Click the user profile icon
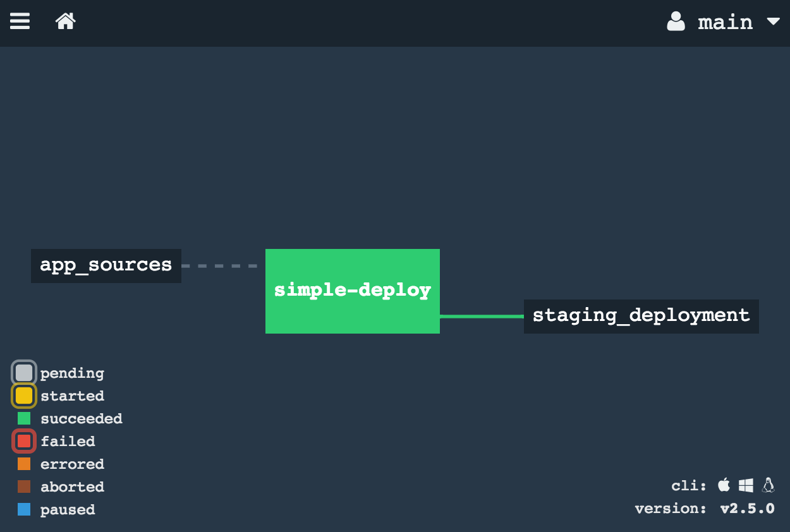 coord(676,21)
